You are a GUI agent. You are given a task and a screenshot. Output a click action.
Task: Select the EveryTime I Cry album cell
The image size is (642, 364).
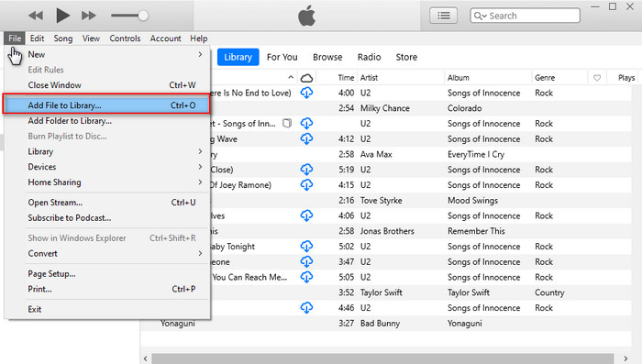(x=476, y=154)
